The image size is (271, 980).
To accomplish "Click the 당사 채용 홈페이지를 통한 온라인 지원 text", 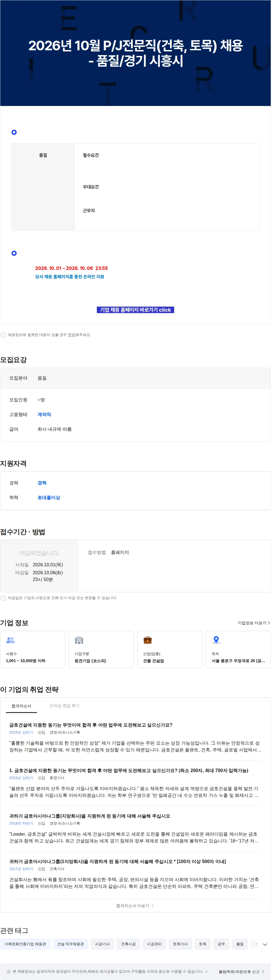I will [x=69, y=277].
